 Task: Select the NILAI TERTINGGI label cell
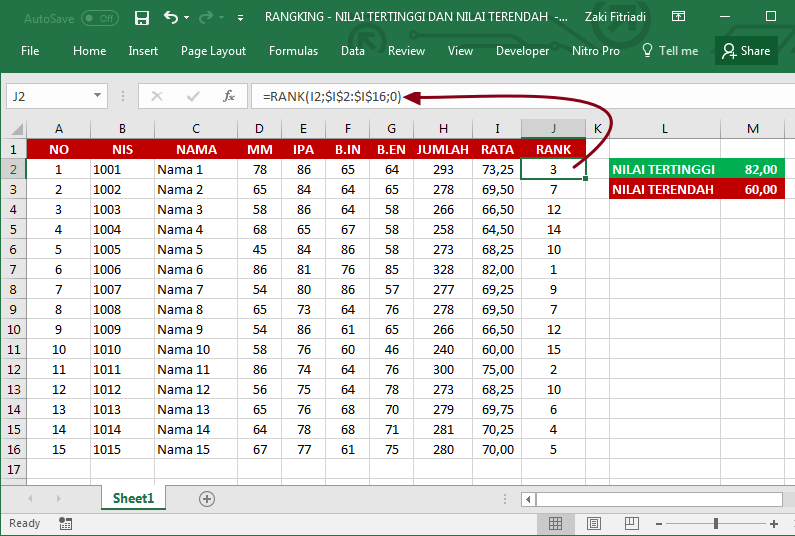point(665,169)
